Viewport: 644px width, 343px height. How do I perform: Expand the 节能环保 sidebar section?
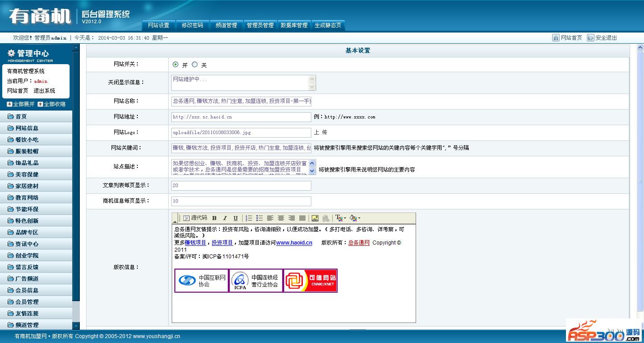(36, 209)
